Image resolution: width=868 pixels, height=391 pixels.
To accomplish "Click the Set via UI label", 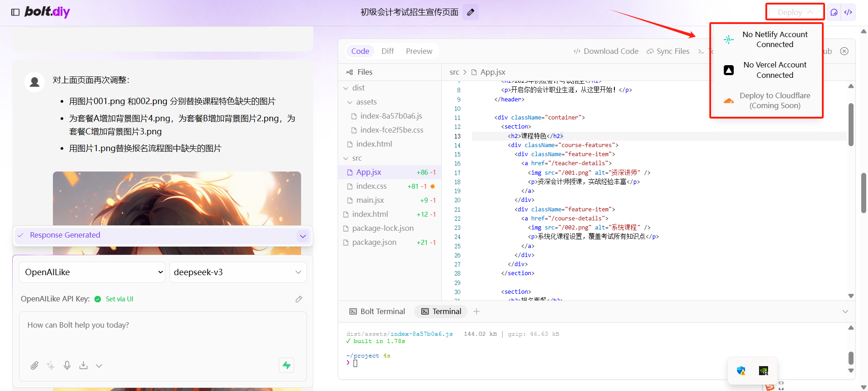I will [x=119, y=299].
